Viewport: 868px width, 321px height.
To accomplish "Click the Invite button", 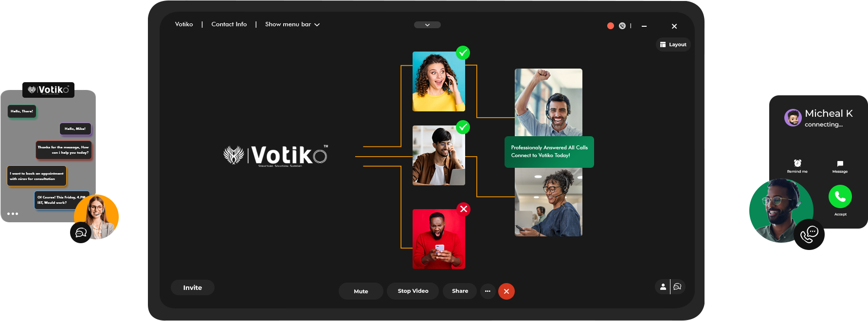I will click(193, 287).
